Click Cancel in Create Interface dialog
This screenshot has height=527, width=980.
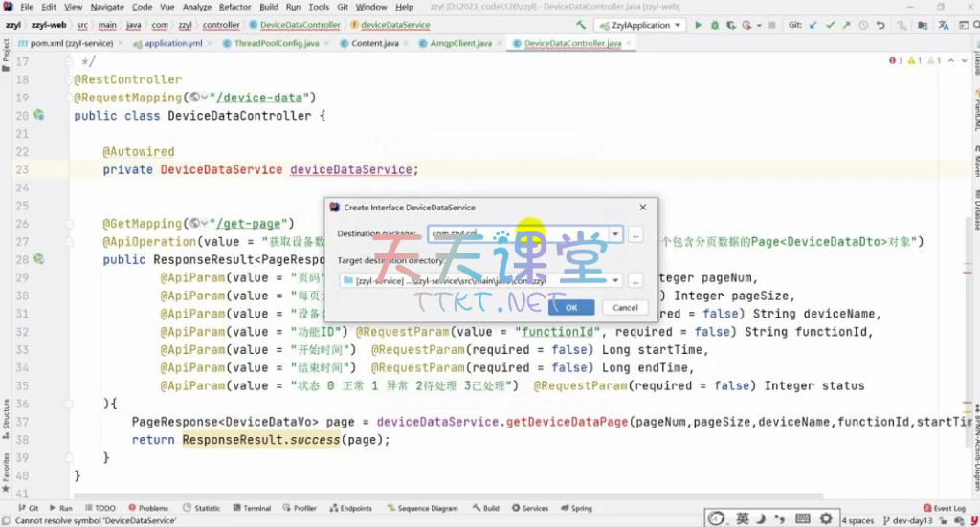click(625, 307)
